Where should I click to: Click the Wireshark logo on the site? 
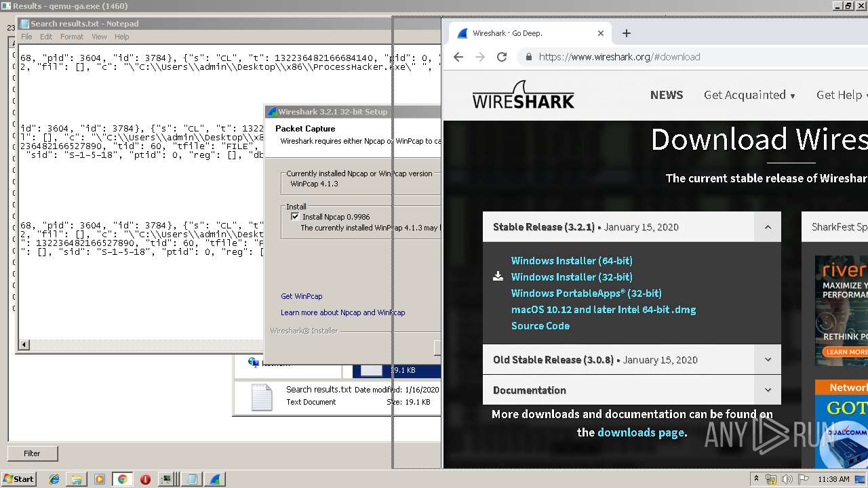(x=524, y=95)
